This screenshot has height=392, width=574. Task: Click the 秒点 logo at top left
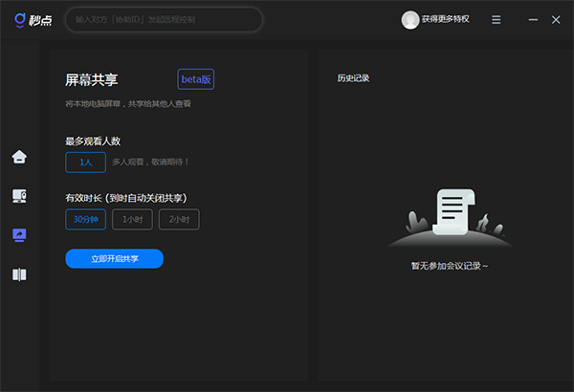[33, 20]
